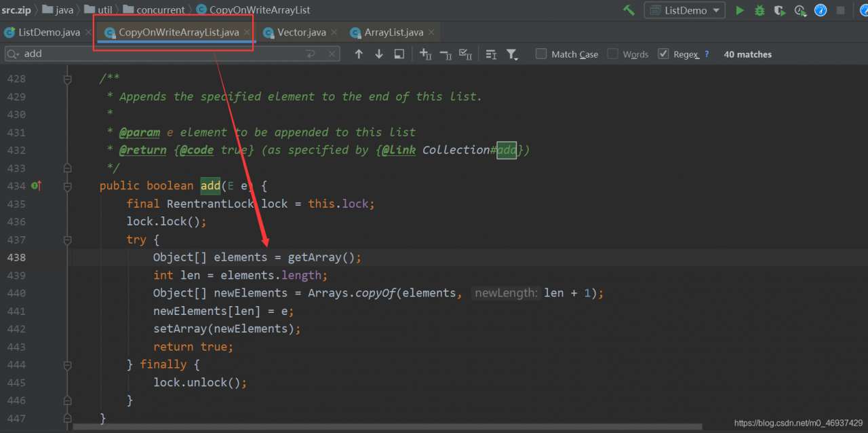Collapse method end fold at line 447
The image size is (868, 433).
tap(67, 418)
